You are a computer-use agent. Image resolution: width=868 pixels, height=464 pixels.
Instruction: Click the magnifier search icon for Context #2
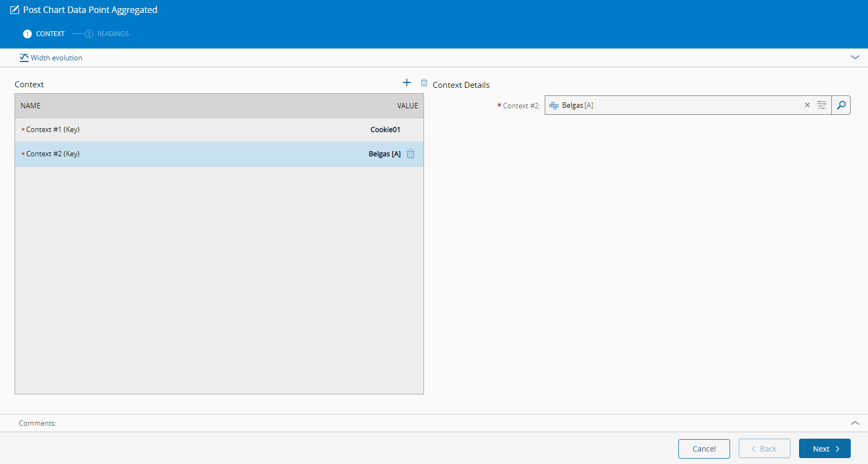coord(841,105)
